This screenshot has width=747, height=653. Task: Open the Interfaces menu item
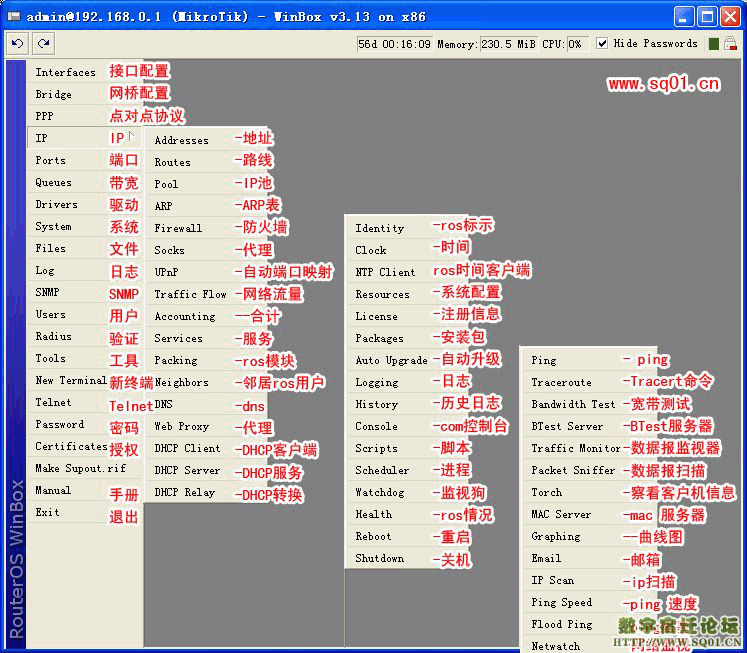tap(85, 72)
